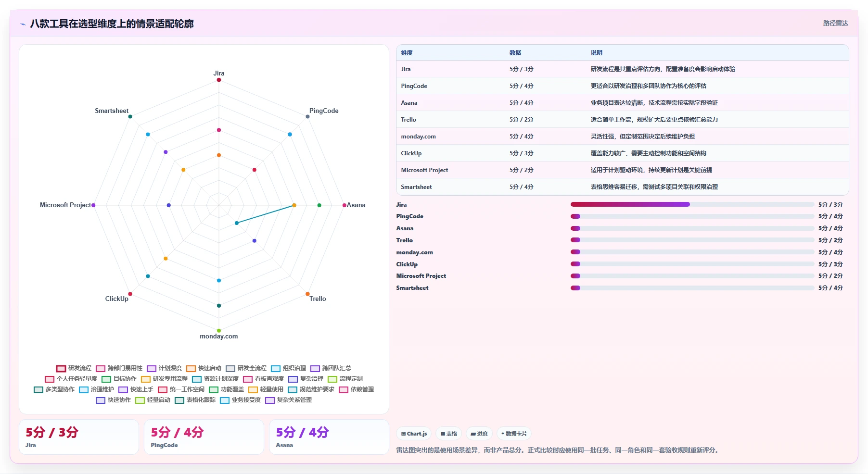
Task: Click the radar point near ClickUp label
Action: tap(130, 294)
